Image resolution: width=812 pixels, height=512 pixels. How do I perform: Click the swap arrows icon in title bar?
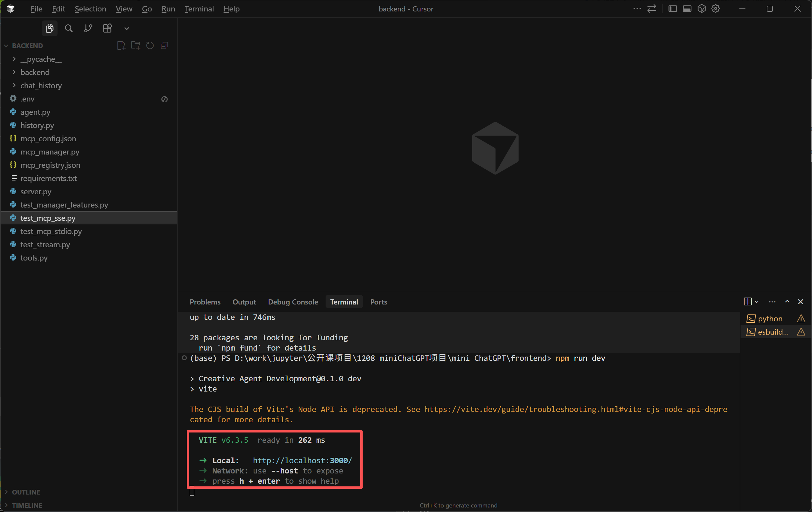point(652,9)
